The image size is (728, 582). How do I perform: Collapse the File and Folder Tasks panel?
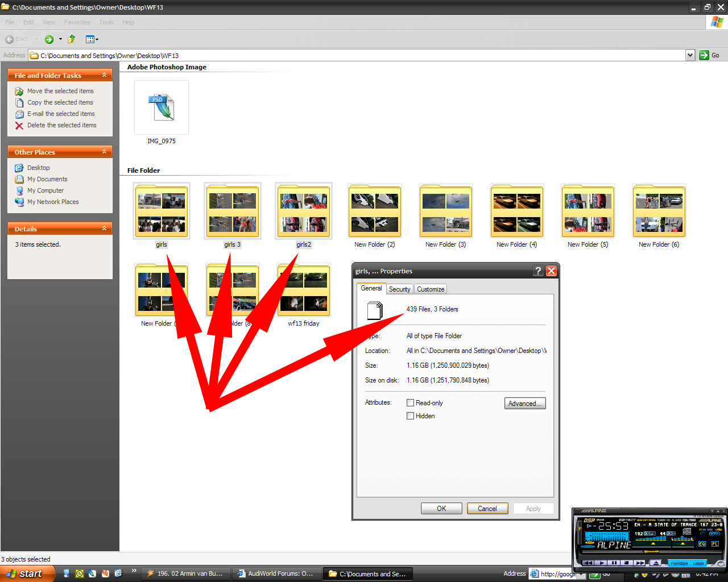[x=104, y=75]
